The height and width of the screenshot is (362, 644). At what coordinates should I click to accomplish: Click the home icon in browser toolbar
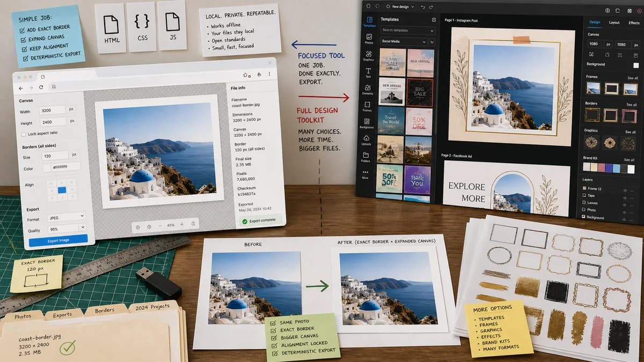pos(246,75)
